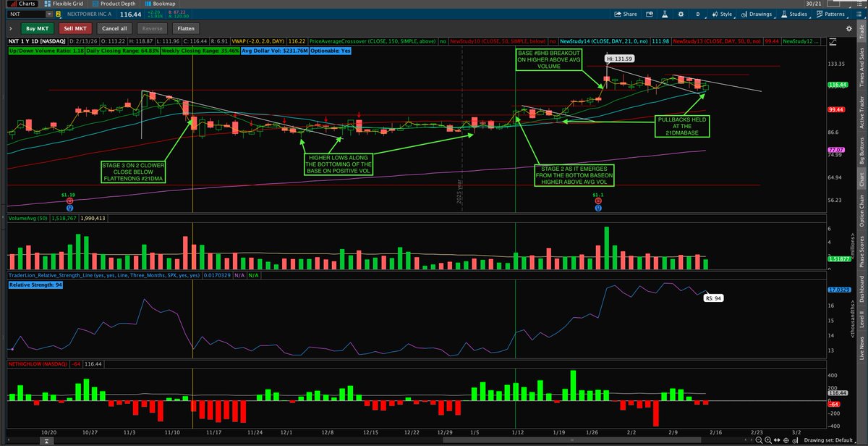Screen dimensions: 868x446
Task: Open Big Buttons sidebar tab
Action: coord(861,151)
